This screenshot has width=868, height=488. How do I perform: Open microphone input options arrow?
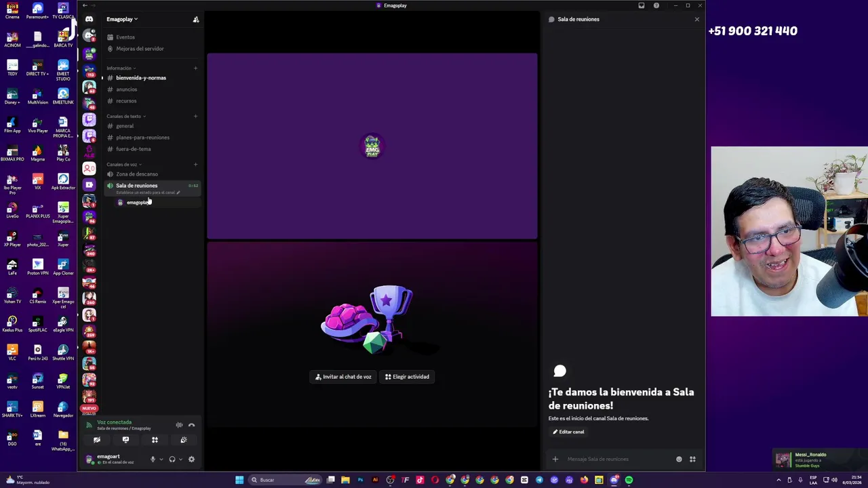(161, 460)
